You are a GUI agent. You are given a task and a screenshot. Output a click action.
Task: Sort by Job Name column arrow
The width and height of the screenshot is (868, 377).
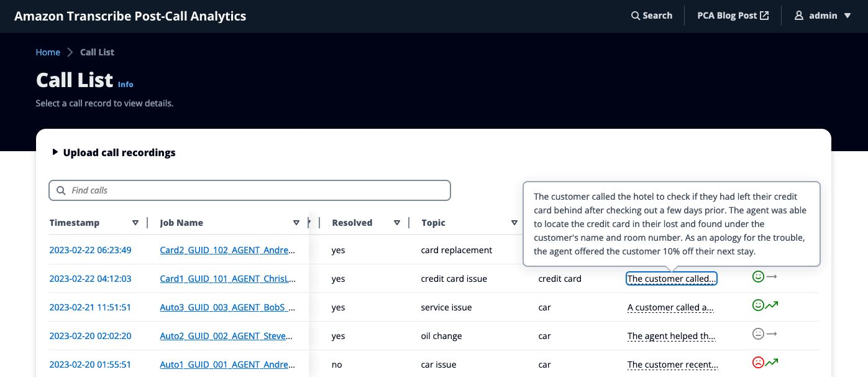[296, 223]
